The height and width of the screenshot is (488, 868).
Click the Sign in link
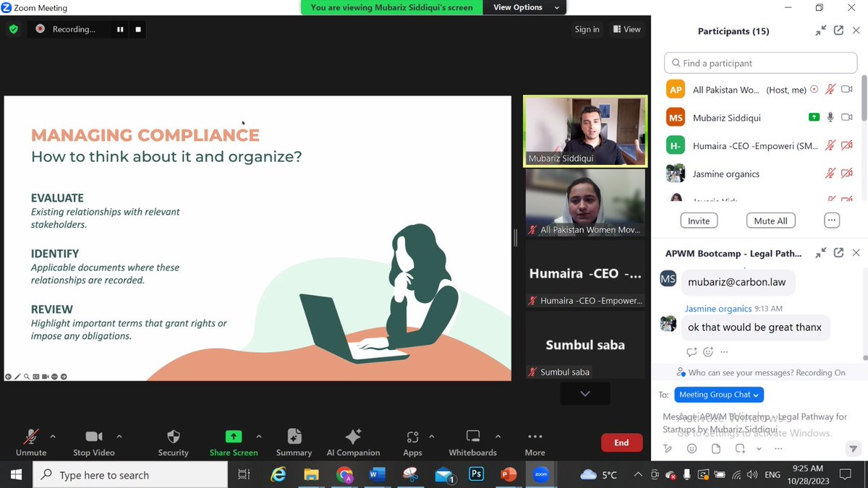pos(587,30)
